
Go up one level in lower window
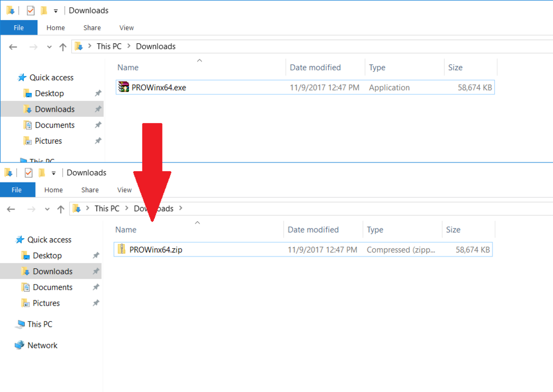[60, 209]
